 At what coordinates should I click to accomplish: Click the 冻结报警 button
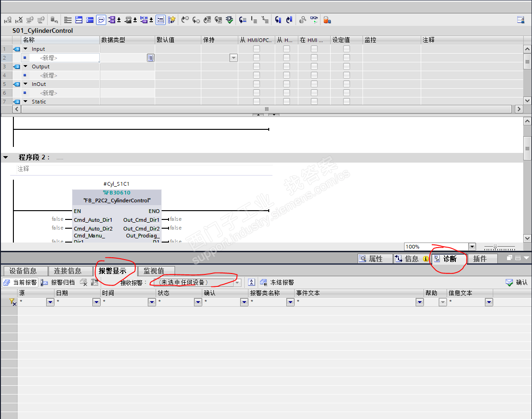pos(277,282)
